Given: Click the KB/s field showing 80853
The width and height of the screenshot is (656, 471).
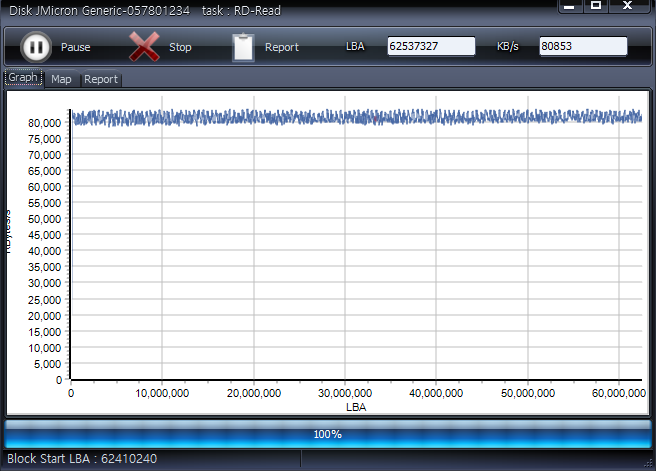Looking at the screenshot, I should [x=583, y=46].
